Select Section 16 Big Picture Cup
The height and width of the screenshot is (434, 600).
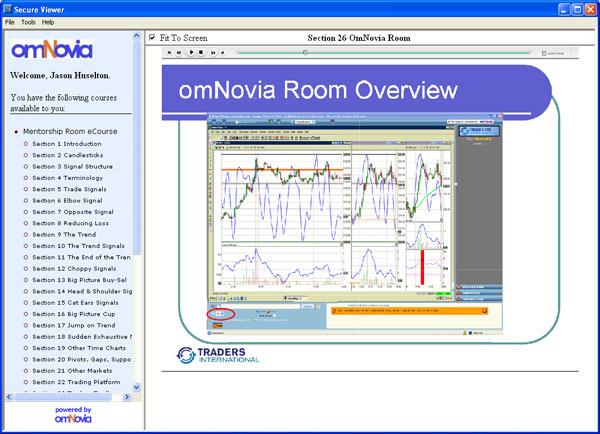tap(73, 314)
